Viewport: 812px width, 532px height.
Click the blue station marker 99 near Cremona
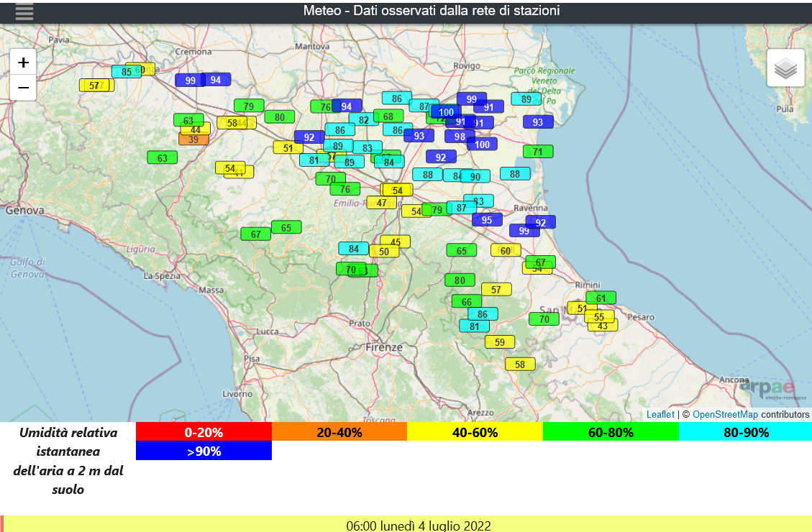click(190, 81)
